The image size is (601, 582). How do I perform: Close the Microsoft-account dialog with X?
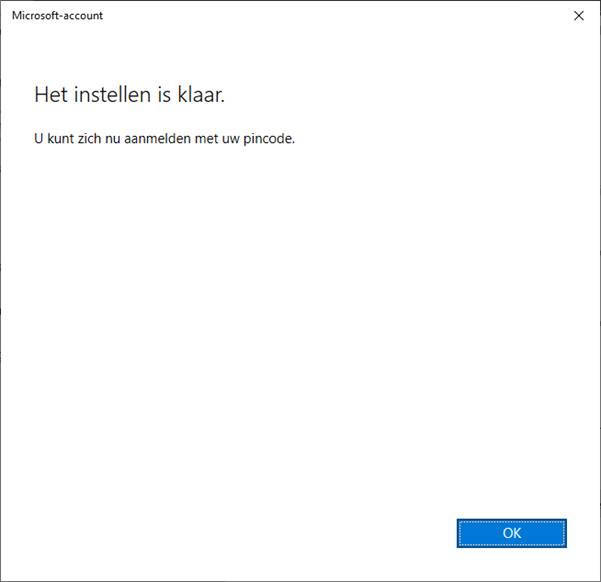tap(578, 16)
